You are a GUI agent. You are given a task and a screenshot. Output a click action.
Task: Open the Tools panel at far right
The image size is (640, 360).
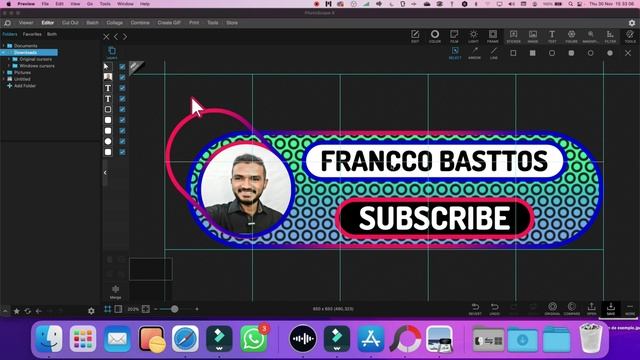click(630, 36)
